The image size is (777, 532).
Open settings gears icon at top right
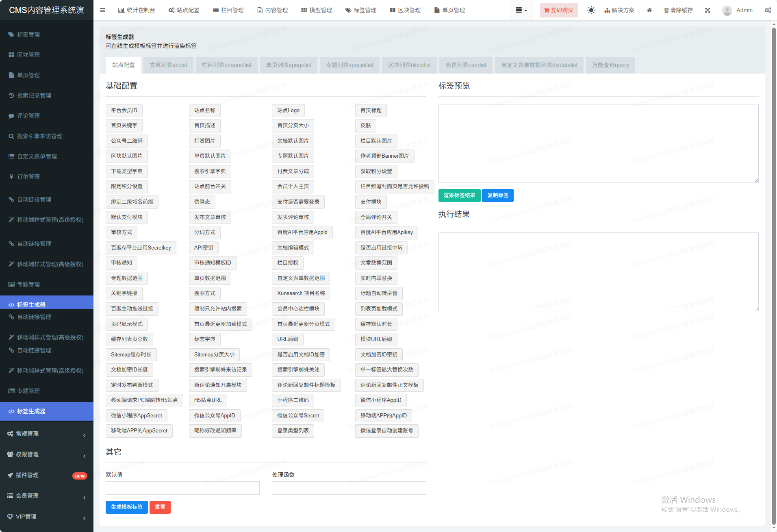[767, 10]
